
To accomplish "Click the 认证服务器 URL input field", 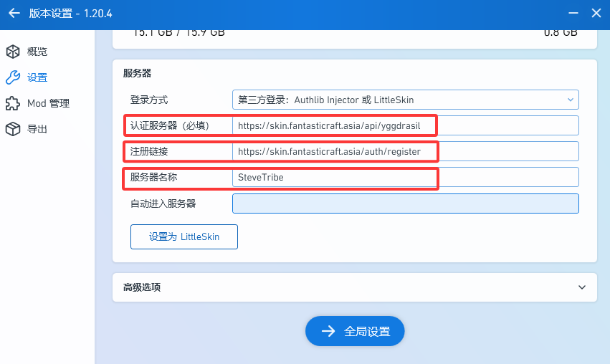I will [405, 125].
